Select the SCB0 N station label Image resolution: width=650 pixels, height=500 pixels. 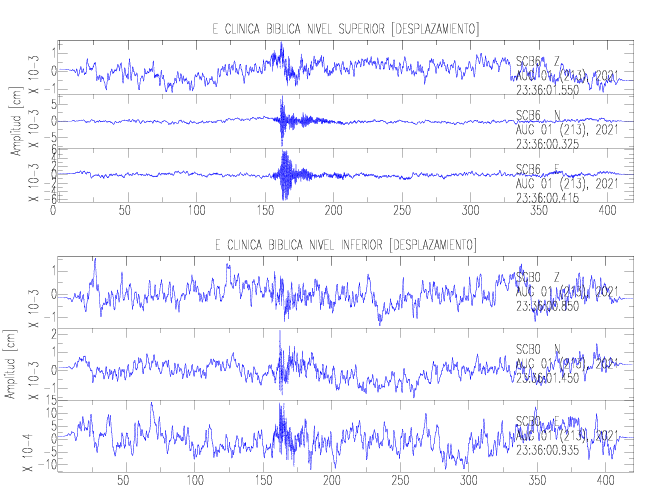[x=539, y=348]
